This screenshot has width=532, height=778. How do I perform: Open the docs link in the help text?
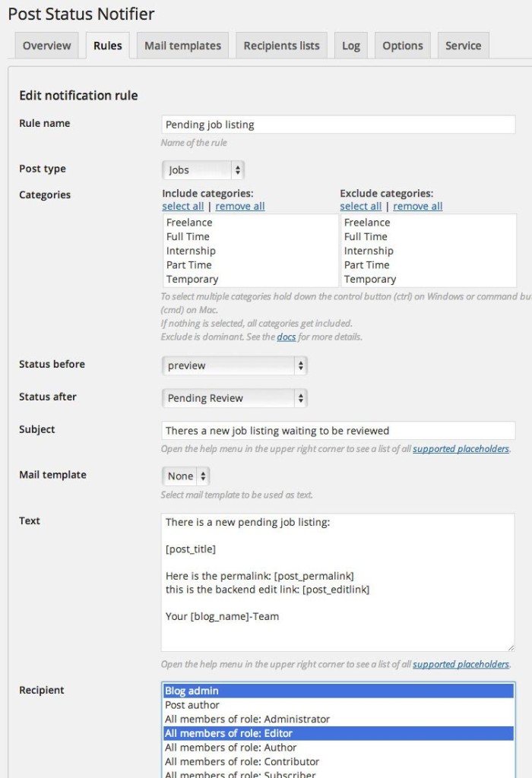coord(285,337)
